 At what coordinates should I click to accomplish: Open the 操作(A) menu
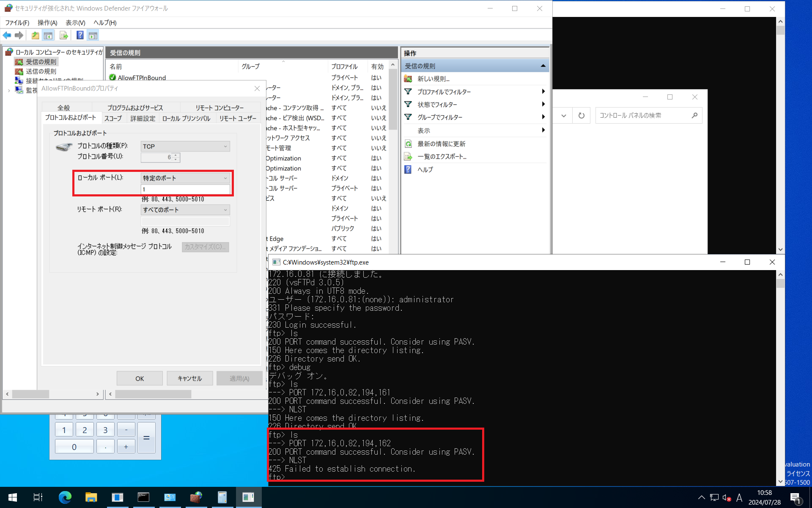[x=47, y=22]
